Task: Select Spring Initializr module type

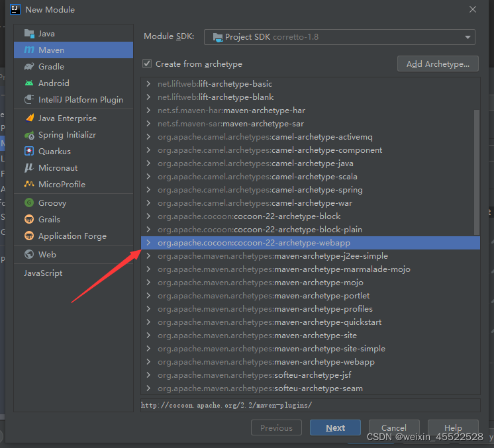Action: tap(74, 135)
